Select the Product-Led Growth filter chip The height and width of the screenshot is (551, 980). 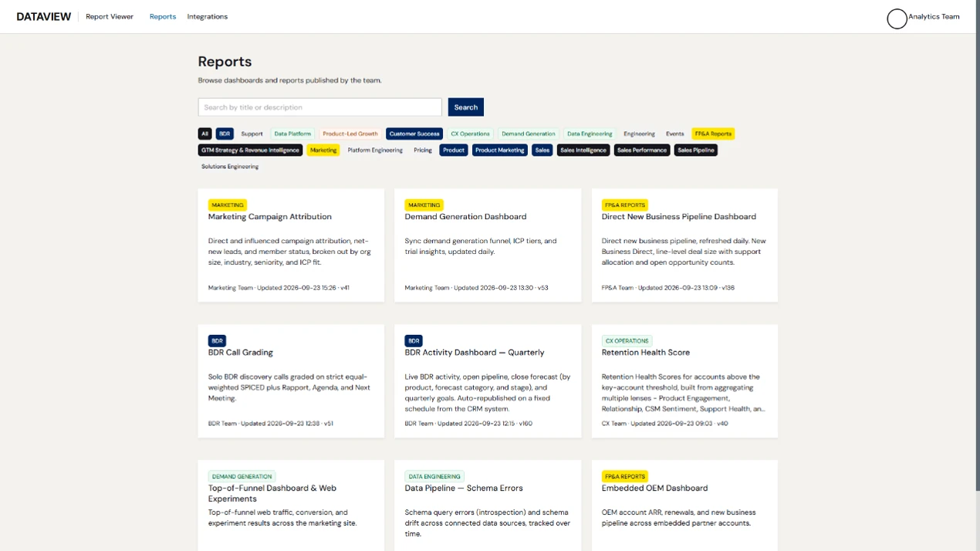[x=350, y=134]
